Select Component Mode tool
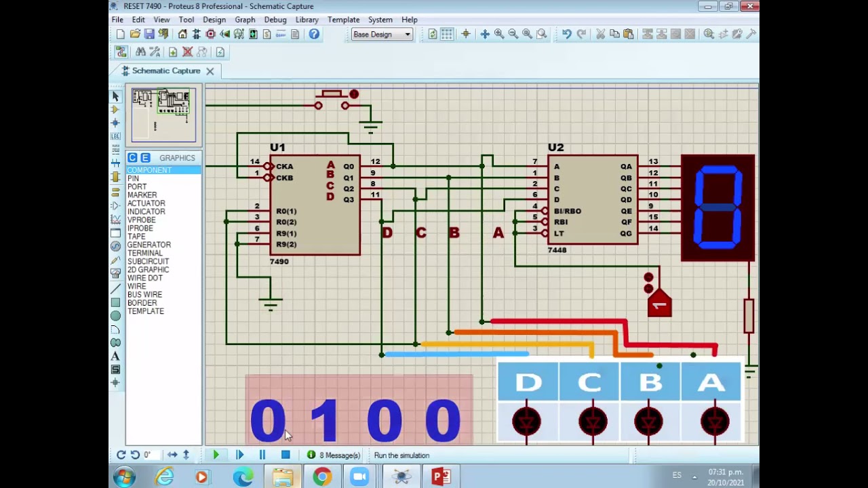The height and width of the screenshot is (488, 868). pos(115,109)
